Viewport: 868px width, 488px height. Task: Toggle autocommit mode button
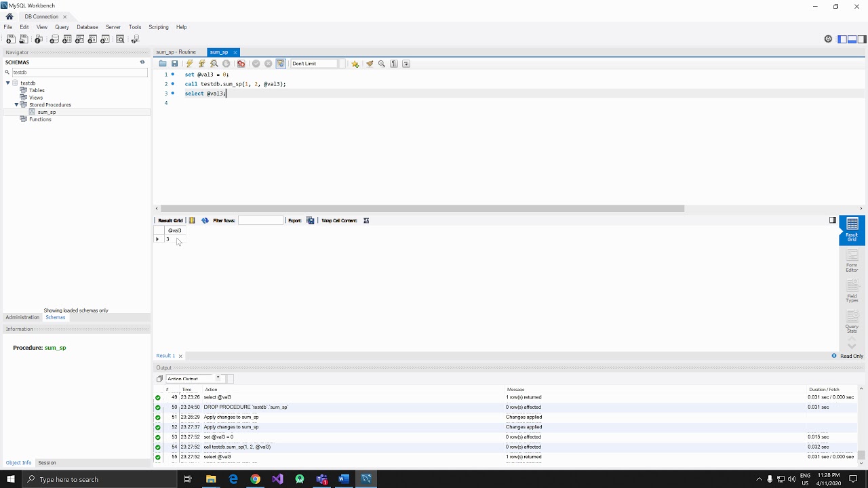[x=281, y=64]
